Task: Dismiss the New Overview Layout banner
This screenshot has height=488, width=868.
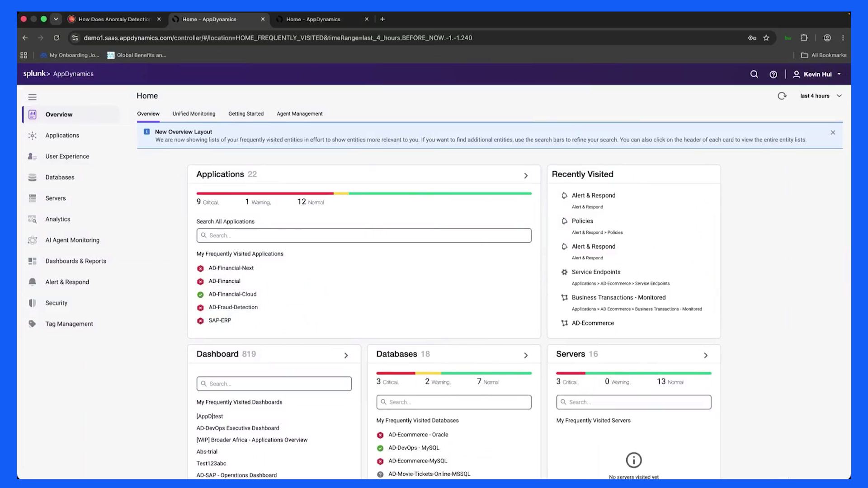Action: (x=833, y=132)
